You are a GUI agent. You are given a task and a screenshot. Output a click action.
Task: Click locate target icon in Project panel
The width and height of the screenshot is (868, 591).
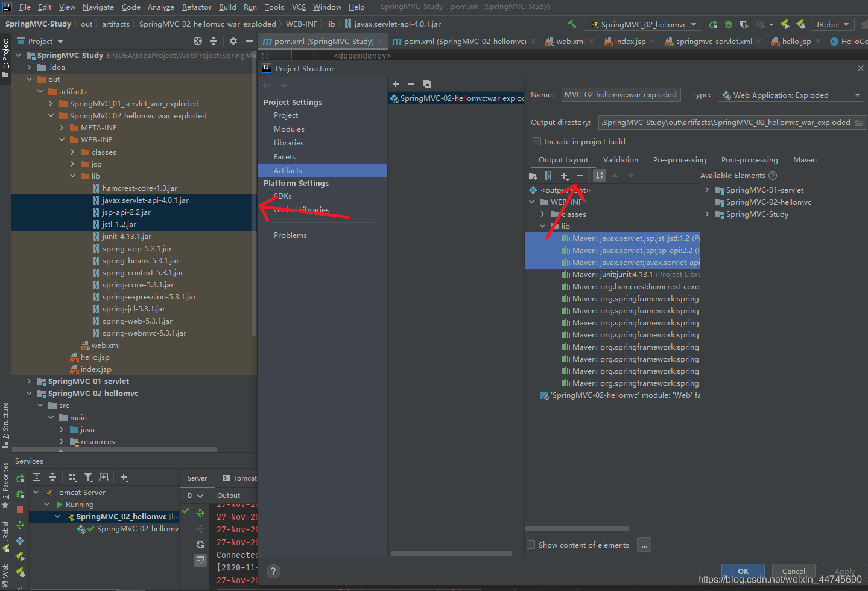(x=198, y=41)
